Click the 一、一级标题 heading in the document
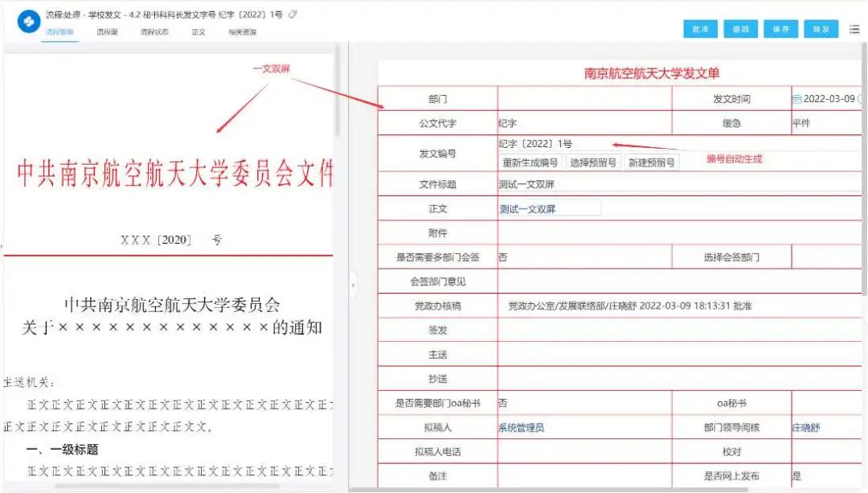868x493 pixels. [63, 450]
